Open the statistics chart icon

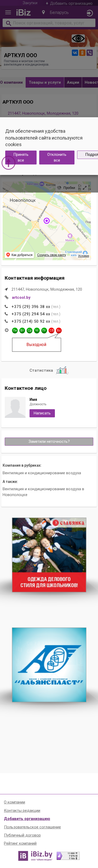[x=62, y=370]
